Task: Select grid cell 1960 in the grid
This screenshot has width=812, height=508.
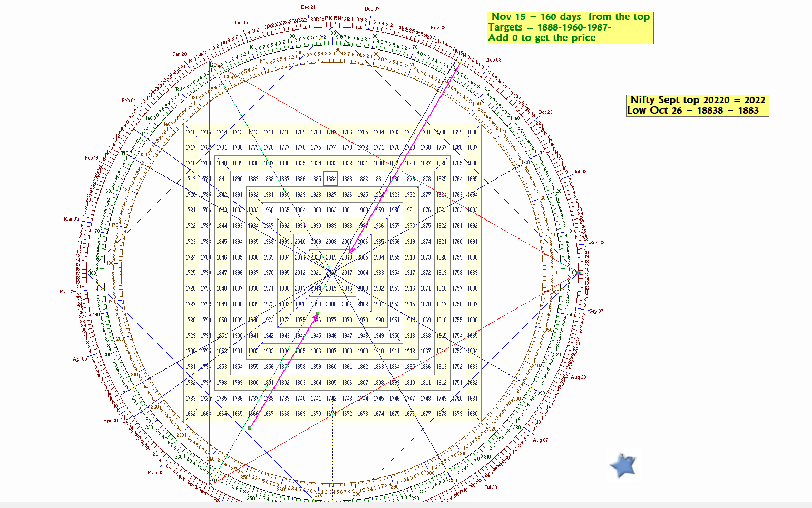Action: point(363,210)
